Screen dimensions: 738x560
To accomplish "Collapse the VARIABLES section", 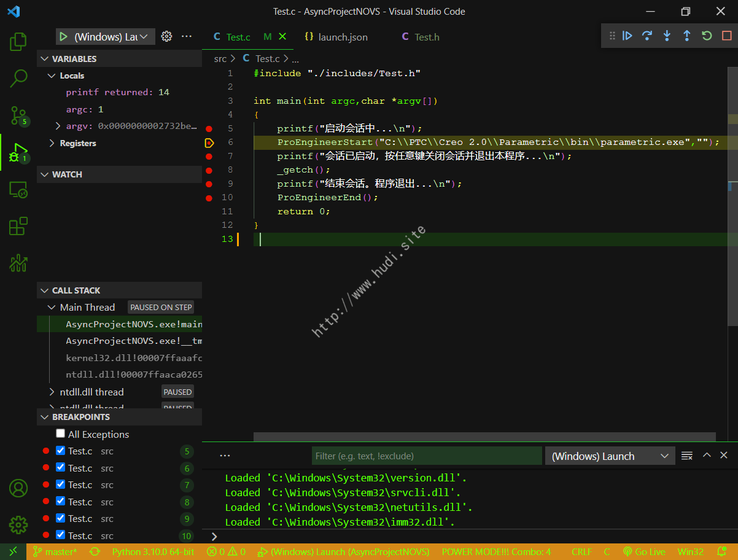I will [119, 59].
